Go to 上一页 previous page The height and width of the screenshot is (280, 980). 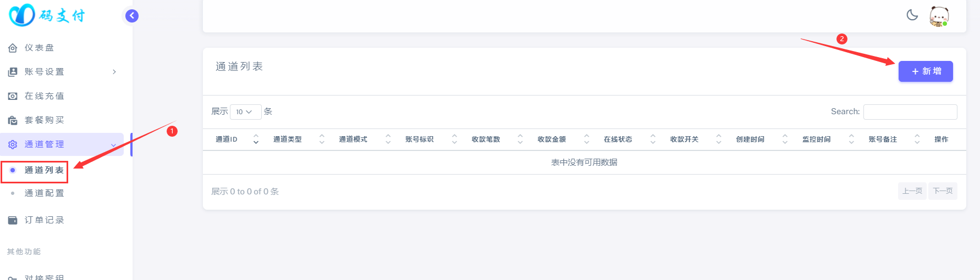(912, 191)
